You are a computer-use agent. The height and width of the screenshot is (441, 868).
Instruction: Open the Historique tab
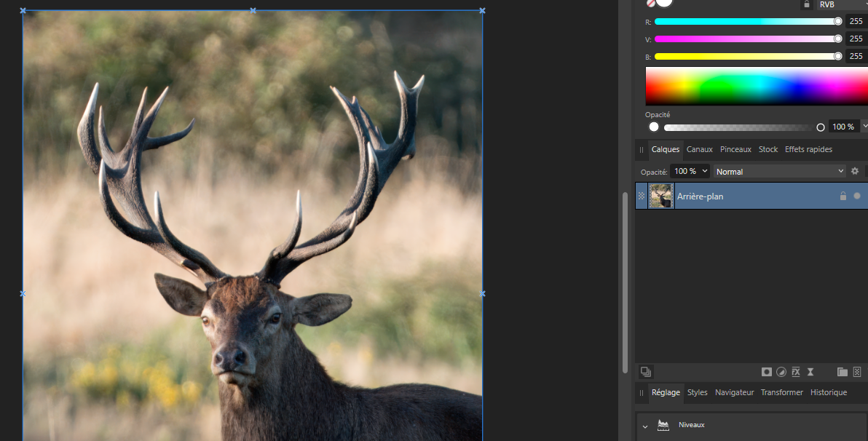coord(829,392)
